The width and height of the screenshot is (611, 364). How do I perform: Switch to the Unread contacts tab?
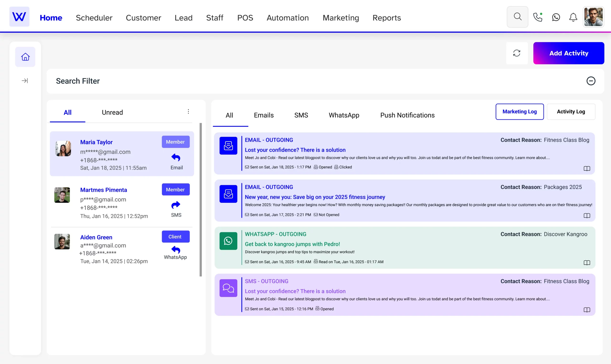[x=112, y=113]
